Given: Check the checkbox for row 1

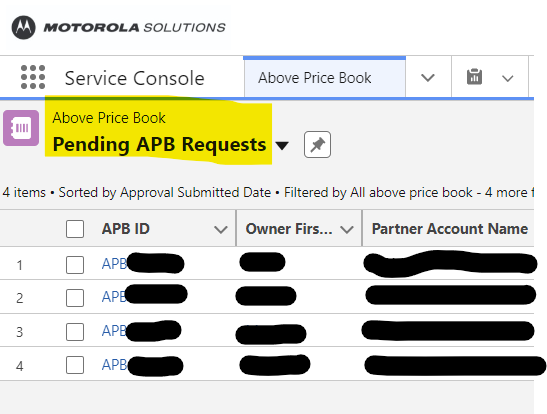Looking at the screenshot, I should pyautogui.click(x=75, y=265).
